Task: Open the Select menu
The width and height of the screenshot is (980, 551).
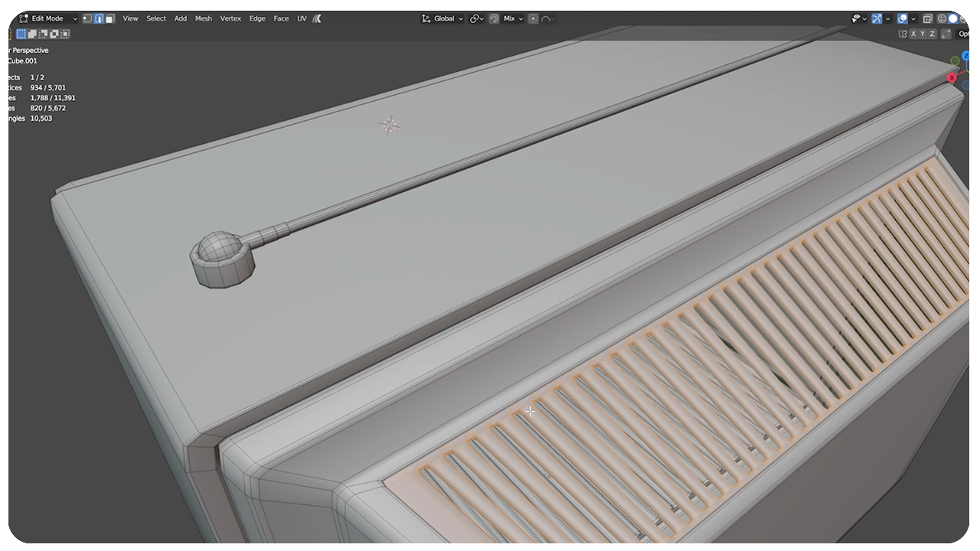Action: 156,18
